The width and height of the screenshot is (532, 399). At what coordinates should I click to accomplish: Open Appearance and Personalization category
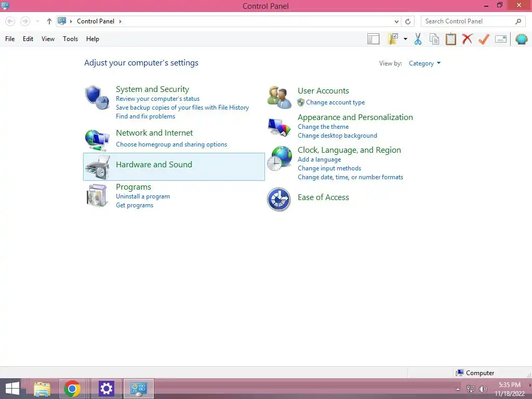355,117
